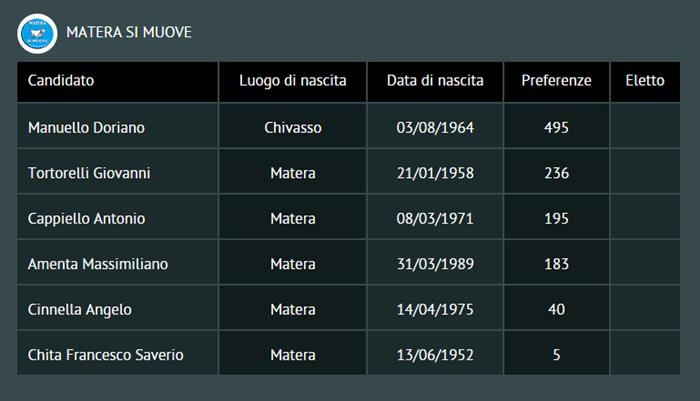Click the birthplace Chivasso cell
This screenshot has width=700, height=401.
(x=293, y=128)
